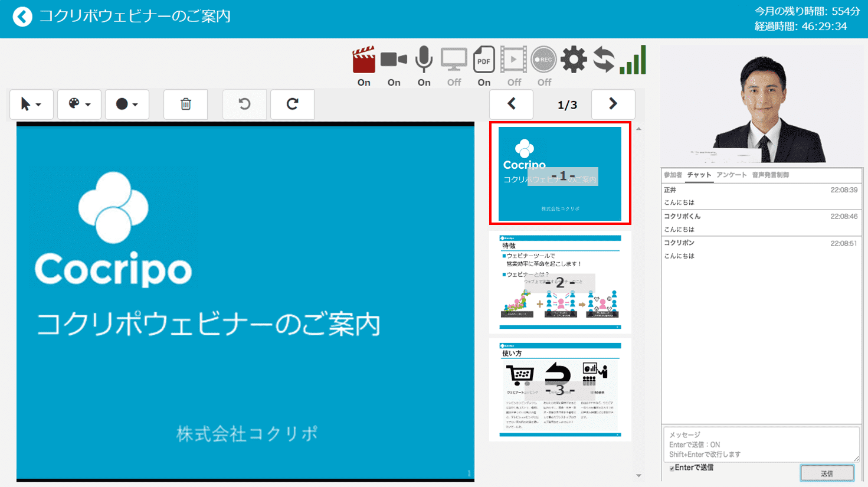868x487 pixels.
Task: Undo the last drawing action
Action: coord(244,104)
